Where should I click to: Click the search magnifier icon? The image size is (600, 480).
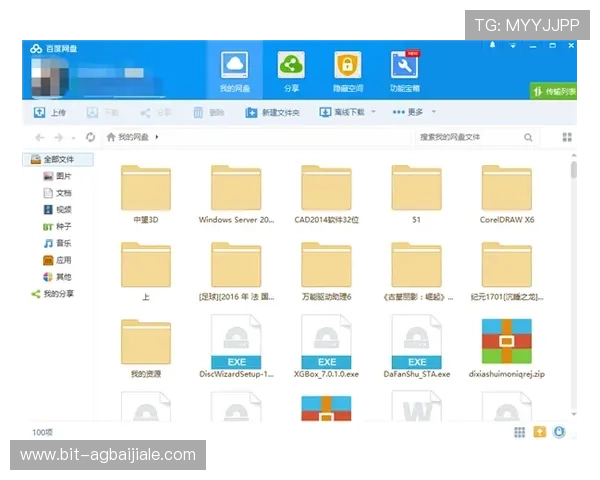528,137
